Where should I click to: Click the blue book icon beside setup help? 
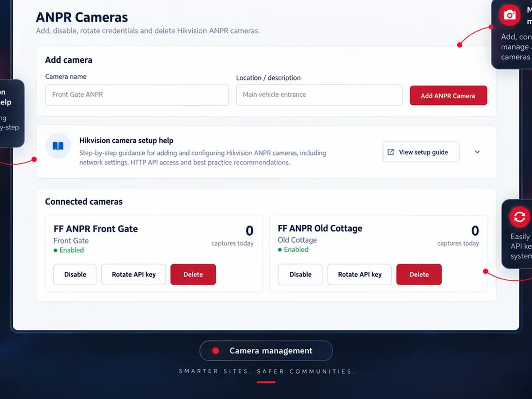(58, 146)
